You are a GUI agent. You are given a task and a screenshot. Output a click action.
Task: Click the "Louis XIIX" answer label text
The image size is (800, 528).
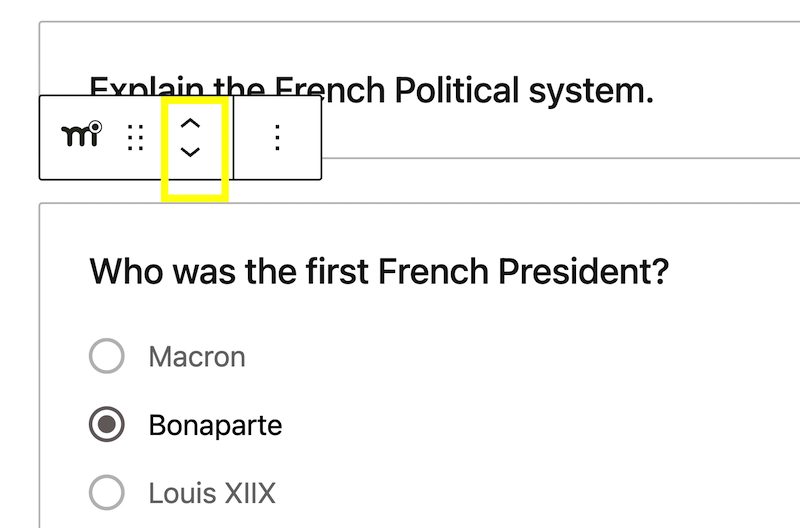(212, 493)
